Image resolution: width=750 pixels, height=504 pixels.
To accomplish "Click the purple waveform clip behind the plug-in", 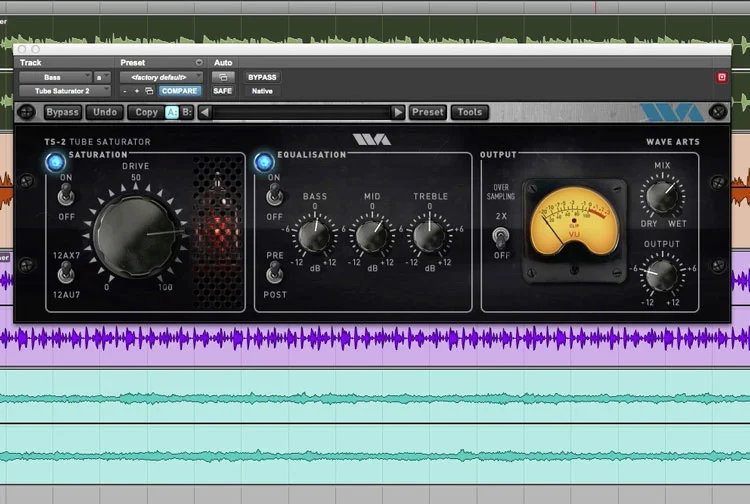I will pyautogui.click(x=375, y=339).
